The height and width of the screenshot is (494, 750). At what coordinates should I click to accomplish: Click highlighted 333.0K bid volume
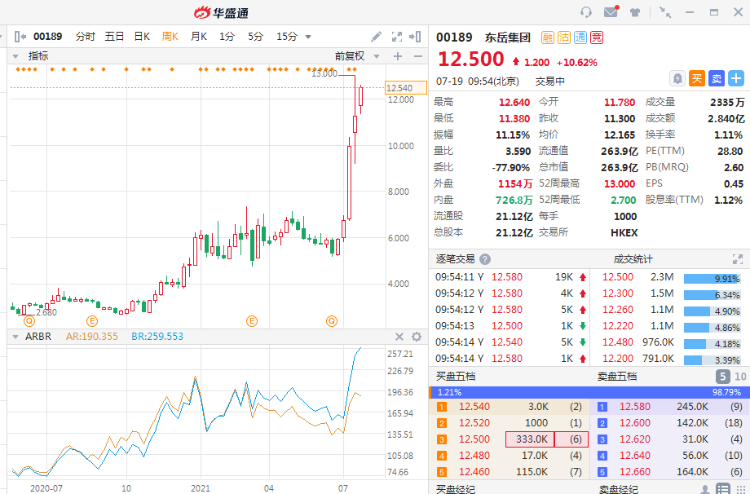529,439
